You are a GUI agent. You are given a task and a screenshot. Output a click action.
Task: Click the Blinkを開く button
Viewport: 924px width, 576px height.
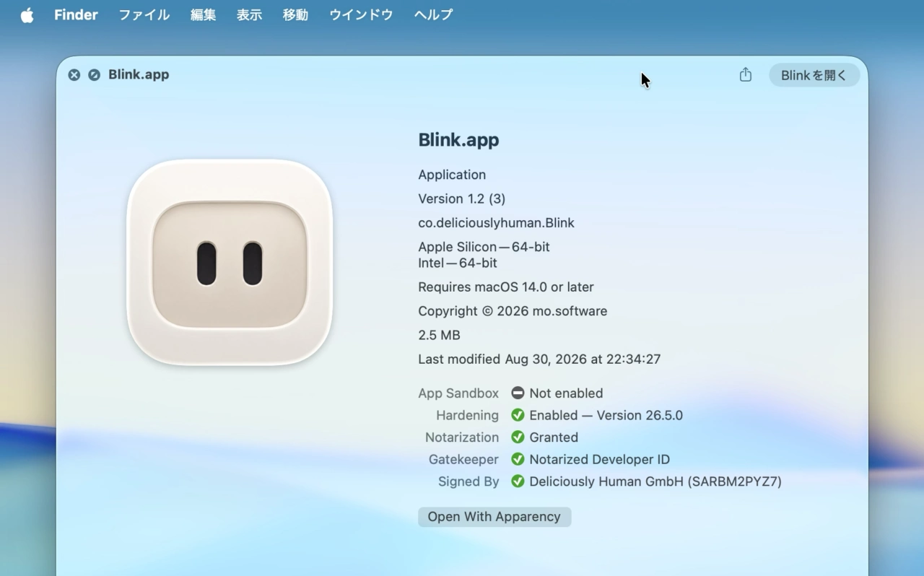point(814,75)
